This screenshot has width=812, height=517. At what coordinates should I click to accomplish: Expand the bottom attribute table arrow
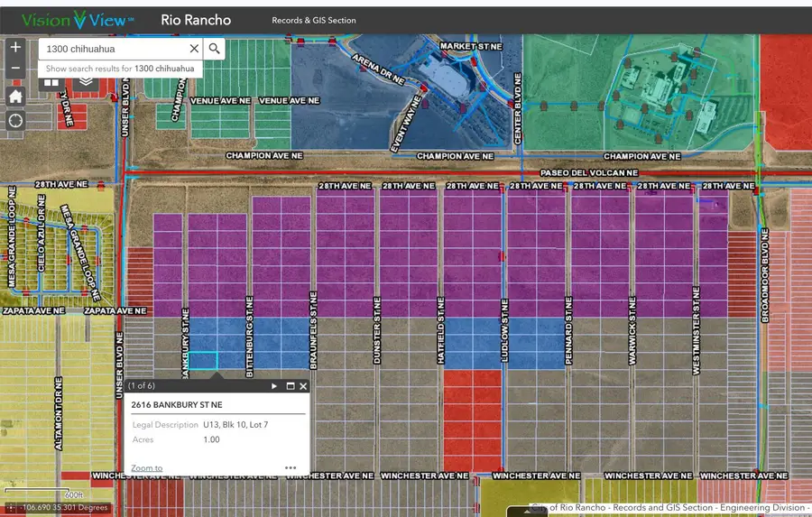point(526,512)
